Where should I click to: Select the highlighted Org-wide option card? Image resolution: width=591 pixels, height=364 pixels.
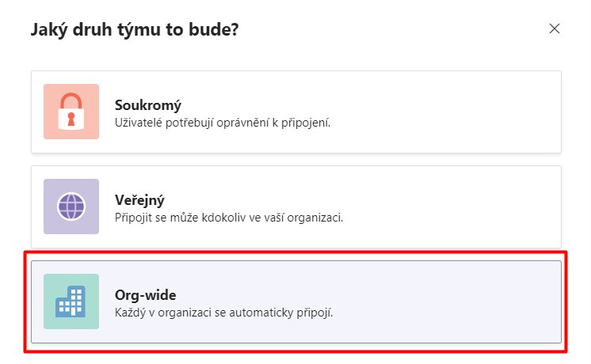click(x=296, y=302)
